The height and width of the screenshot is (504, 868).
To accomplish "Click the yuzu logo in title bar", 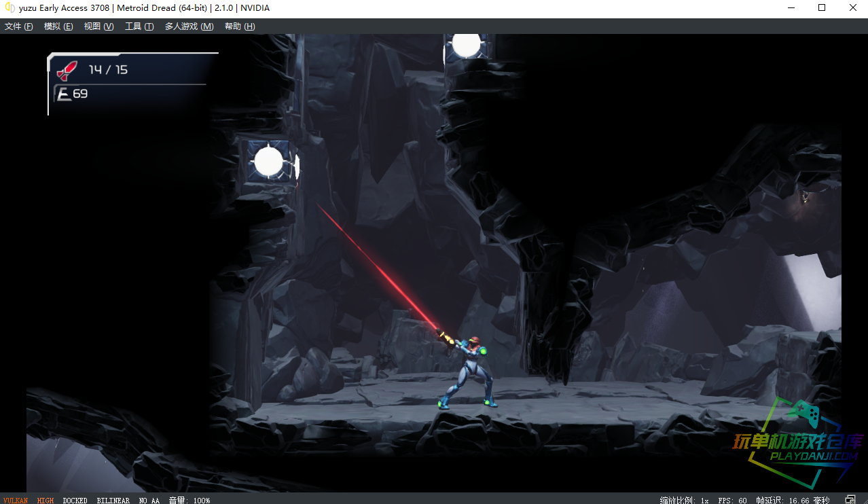I will (10, 8).
